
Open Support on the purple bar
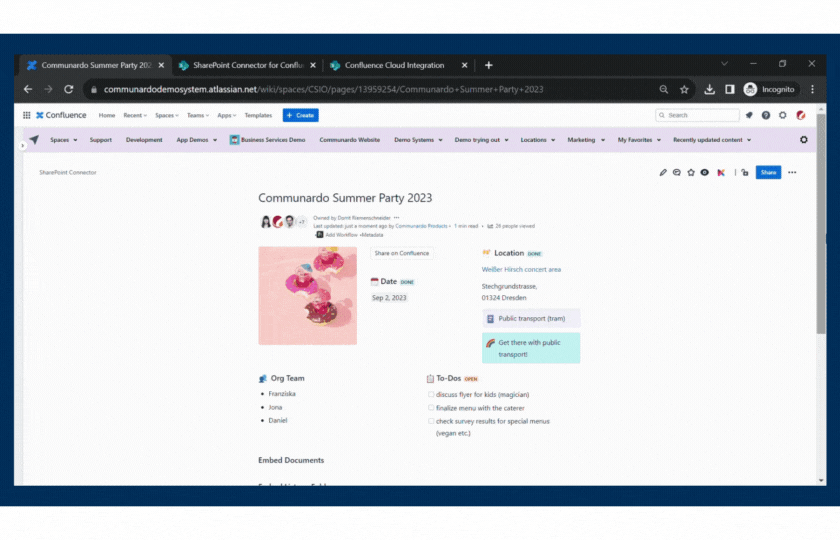[x=101, y=140]
